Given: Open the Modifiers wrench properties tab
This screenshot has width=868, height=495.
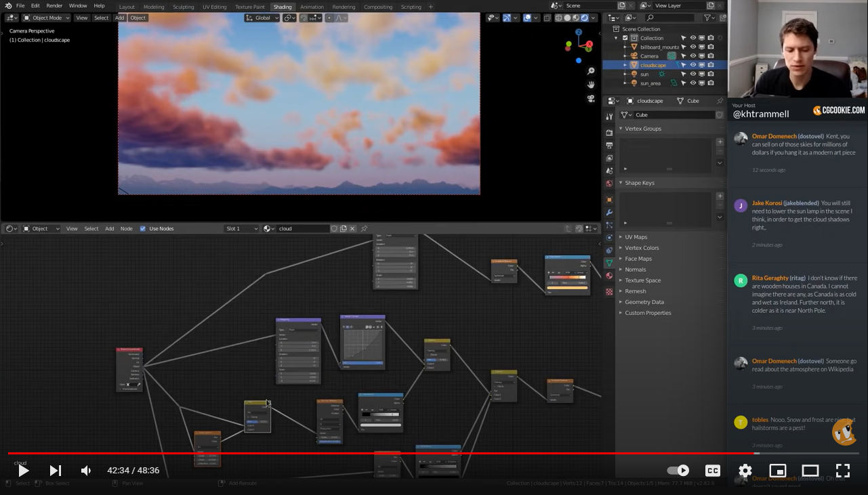Looking at the screenshot, I should point(609,213).
